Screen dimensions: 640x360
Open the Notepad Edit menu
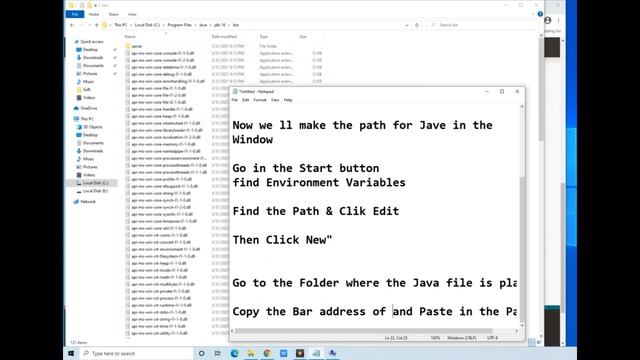(x=245, y=100)
